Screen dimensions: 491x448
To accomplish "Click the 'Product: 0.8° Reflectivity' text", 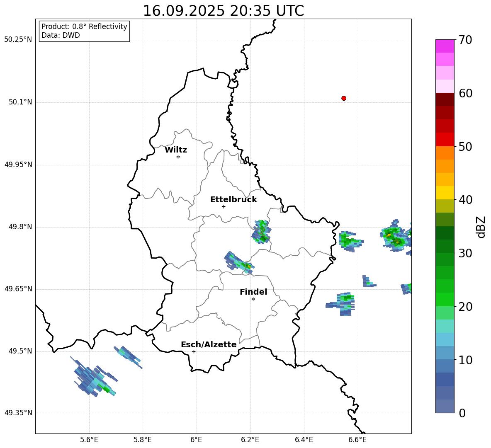I will (84, 26).
